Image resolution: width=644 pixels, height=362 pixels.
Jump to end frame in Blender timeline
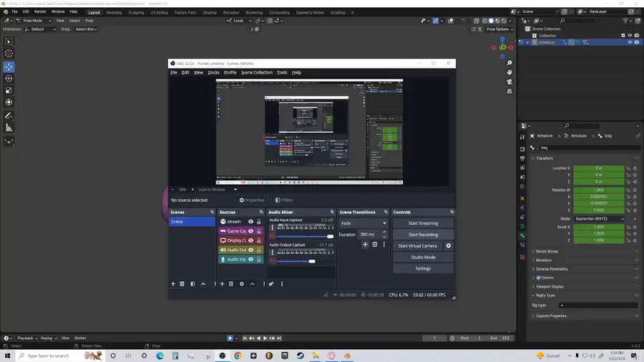279,338
